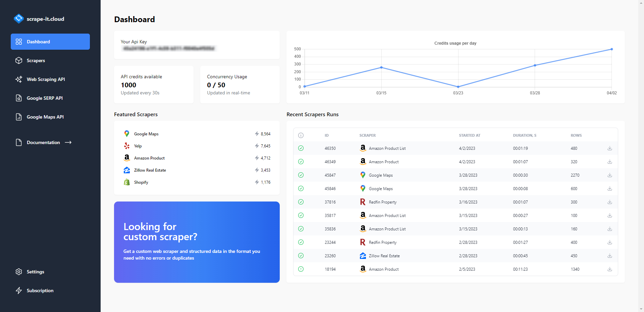Select the Yelp featured scraper
The image size is (644, 312).
point(138,146)
